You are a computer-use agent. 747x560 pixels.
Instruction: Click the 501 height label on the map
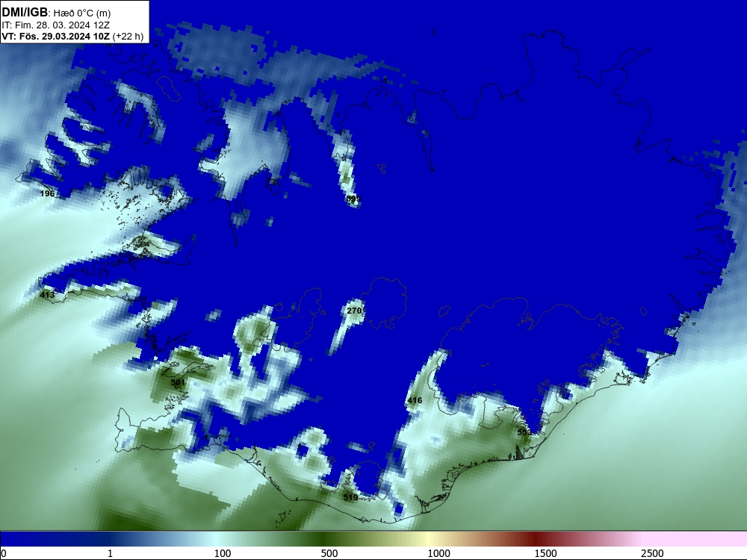tap(178, 382)
